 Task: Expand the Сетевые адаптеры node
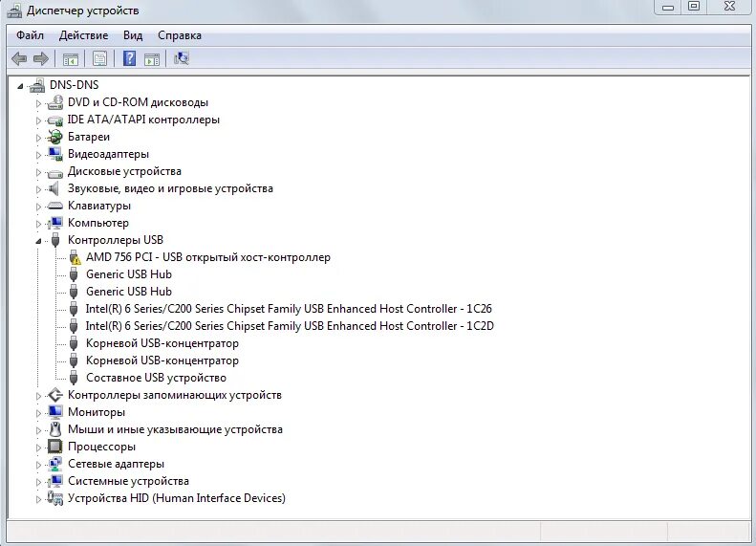click(38, 465)
